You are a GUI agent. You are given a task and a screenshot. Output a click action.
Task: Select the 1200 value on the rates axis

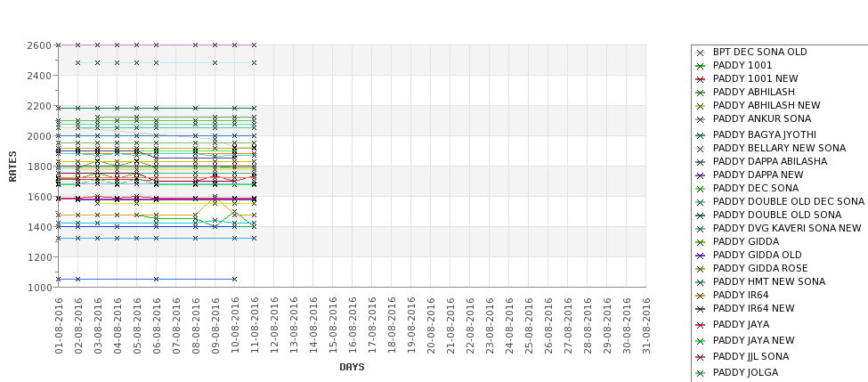point(39,257)
